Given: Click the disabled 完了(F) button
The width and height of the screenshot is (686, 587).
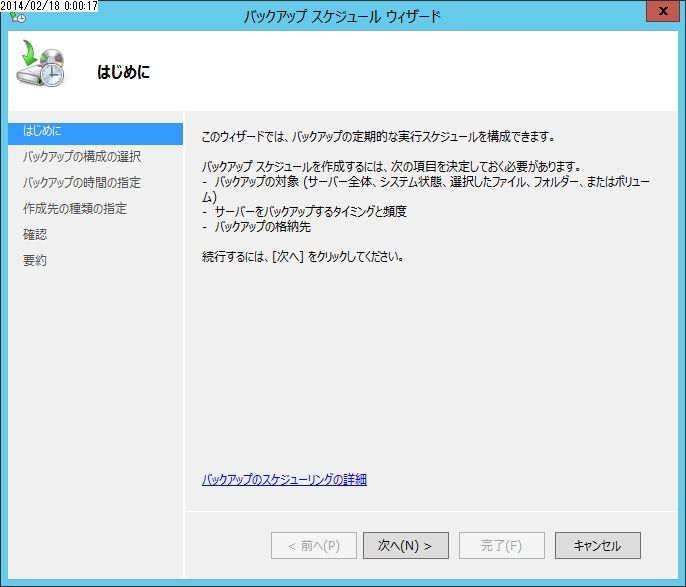Looking at the screenshot, I should point(501,545).
